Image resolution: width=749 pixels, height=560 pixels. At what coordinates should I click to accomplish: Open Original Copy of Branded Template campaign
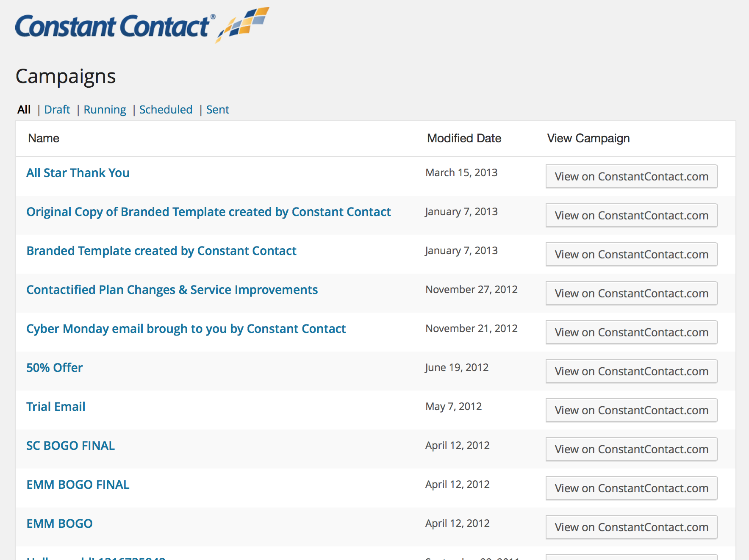pyautogui.click(x=208, y=212)
